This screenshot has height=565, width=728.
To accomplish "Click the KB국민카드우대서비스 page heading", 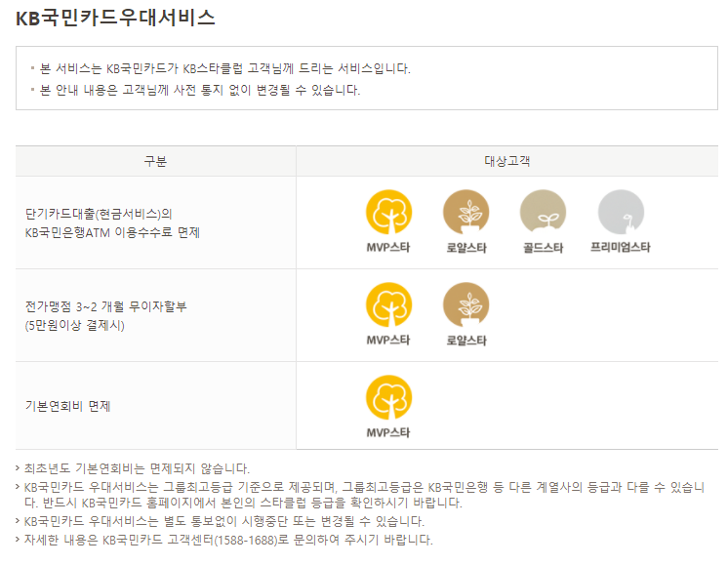I will coord(115,18).
